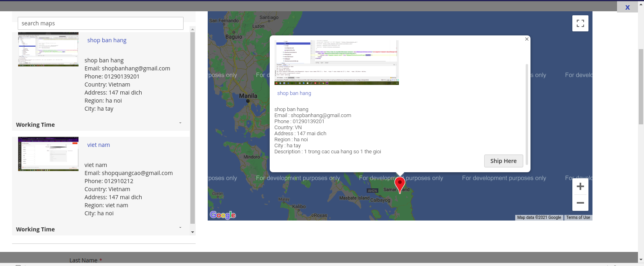This screenshot has height=266, width=644.
Task: Open the viet nam store link
Action: [98, 145]
